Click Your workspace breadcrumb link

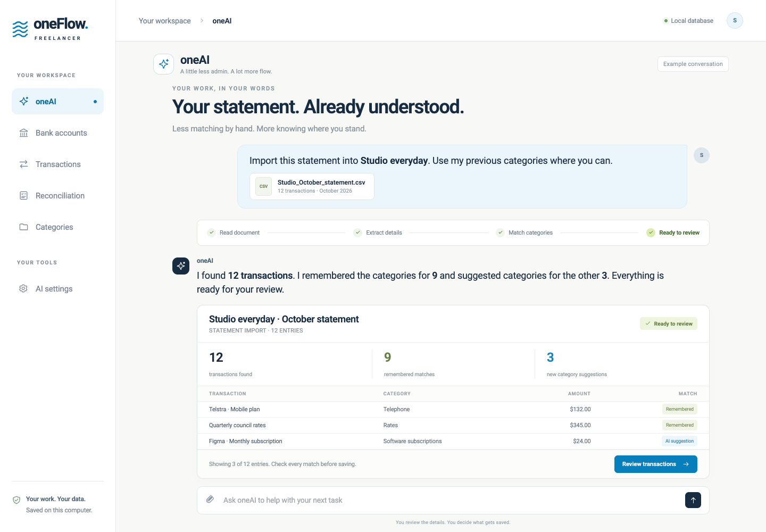165,21
